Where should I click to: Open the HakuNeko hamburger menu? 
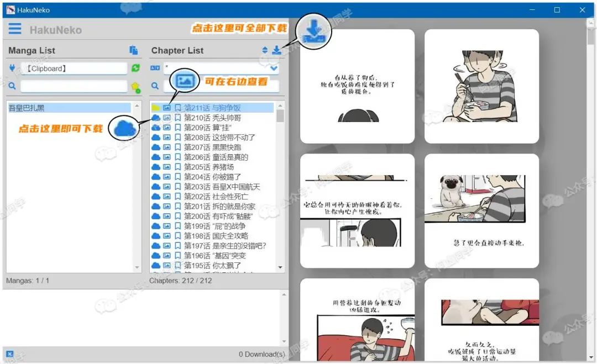tap(15, 29)
